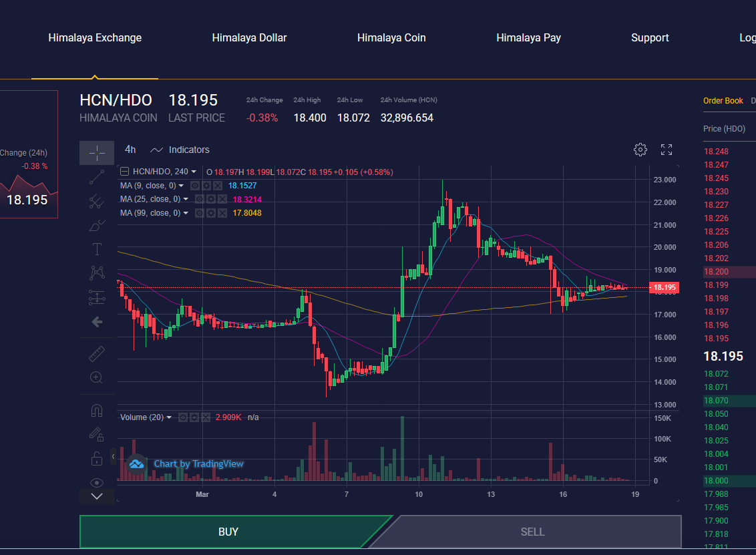Select the brush drawing tool

(x=97, y=225)
